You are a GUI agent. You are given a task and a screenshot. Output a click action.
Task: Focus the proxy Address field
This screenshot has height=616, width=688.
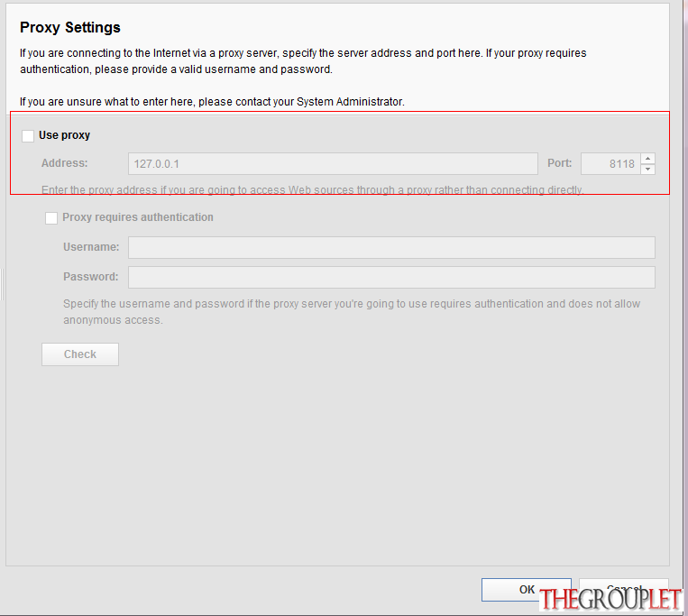(333, 163)
